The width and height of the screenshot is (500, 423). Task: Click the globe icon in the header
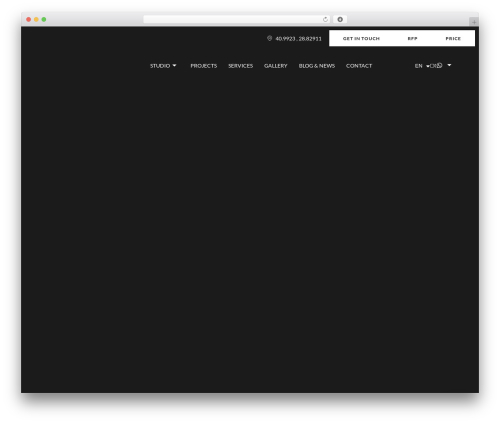point(439,65)
